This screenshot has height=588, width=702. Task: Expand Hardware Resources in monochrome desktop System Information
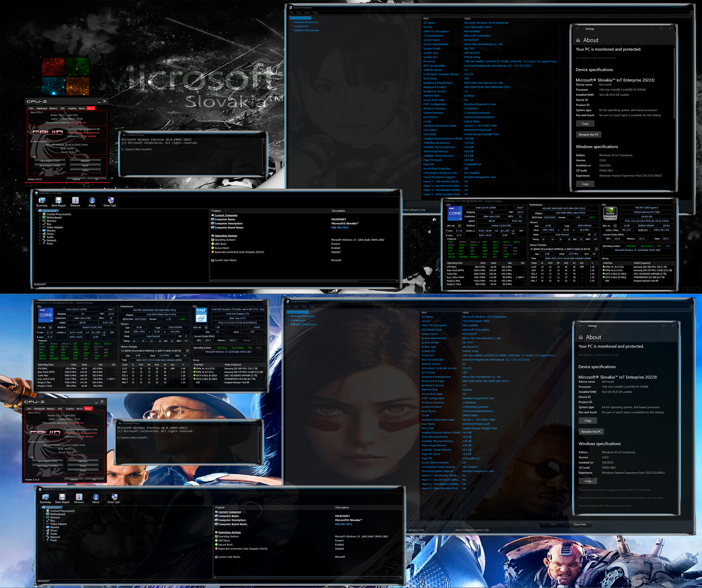click(291, 22)
